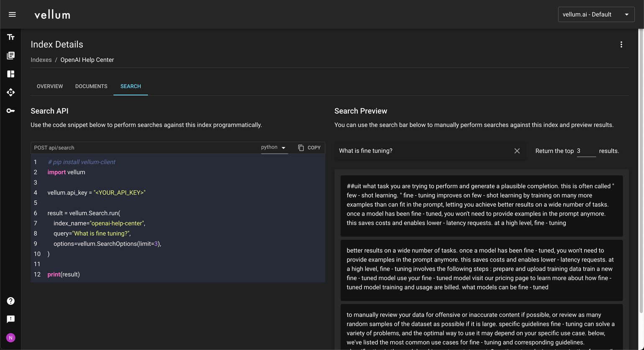This screenshot has height=350, width=644.
Task: Select the Search tab
Action: [x=130, y=86]
